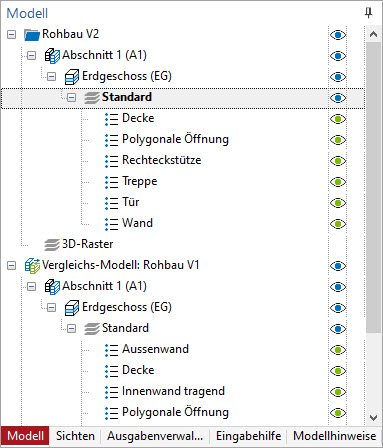
Task: Collapse the Vergleichs-Modell: Rohbau V1 node
Action: 11,266
